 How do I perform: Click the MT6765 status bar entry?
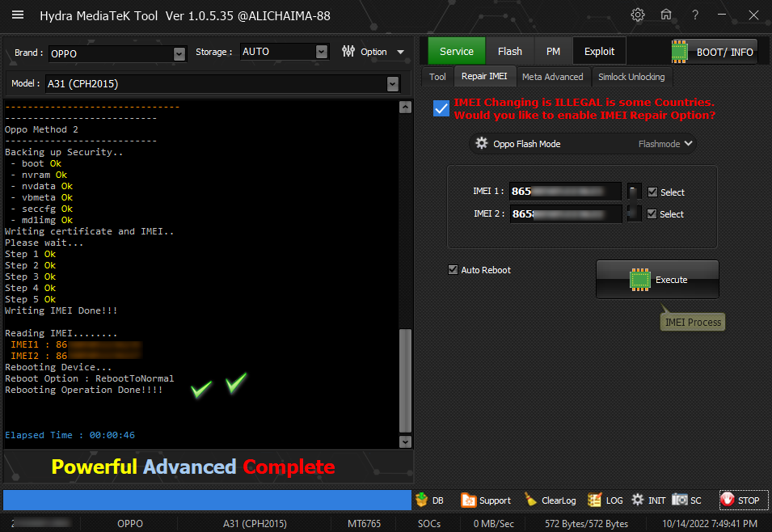(364, 524)
